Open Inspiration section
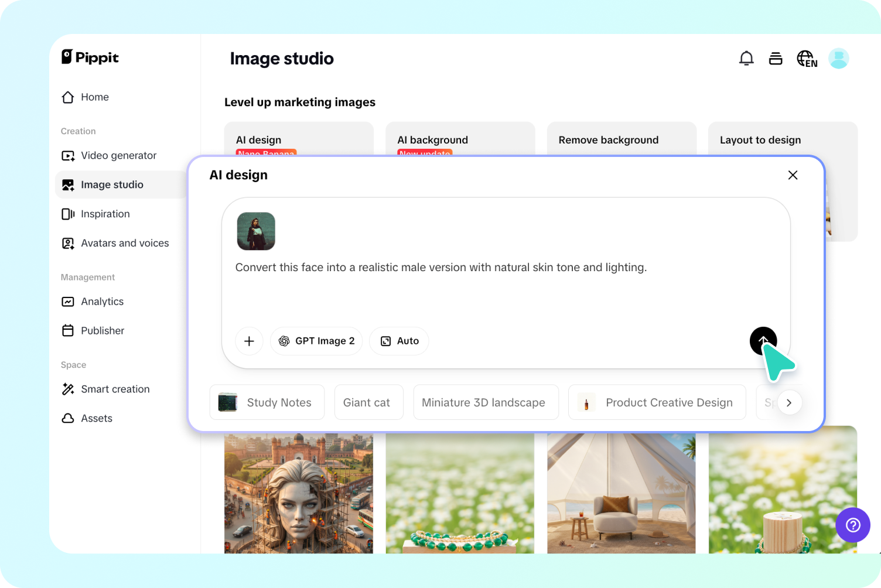Screen dimensions: 881x588 click(105, 214)
